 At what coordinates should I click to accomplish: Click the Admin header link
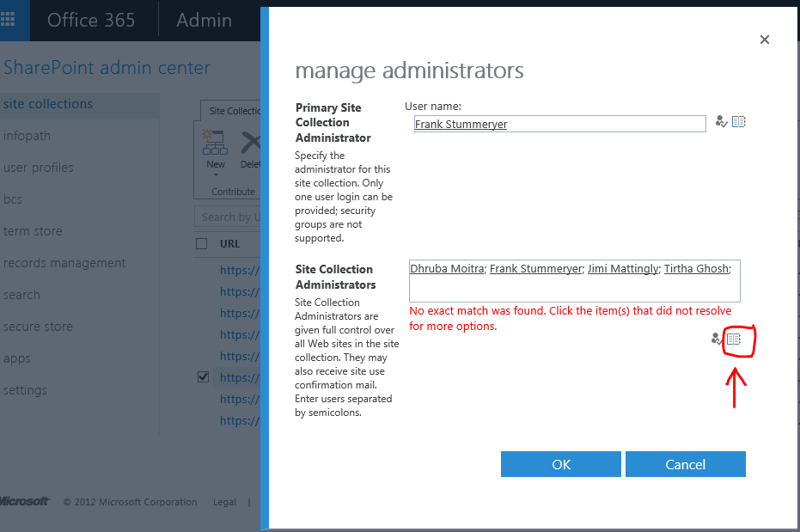point(205,20)
